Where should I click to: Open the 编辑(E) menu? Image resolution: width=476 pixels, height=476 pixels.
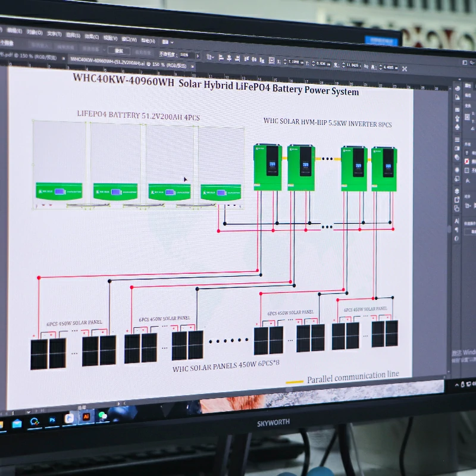(14, 31)
